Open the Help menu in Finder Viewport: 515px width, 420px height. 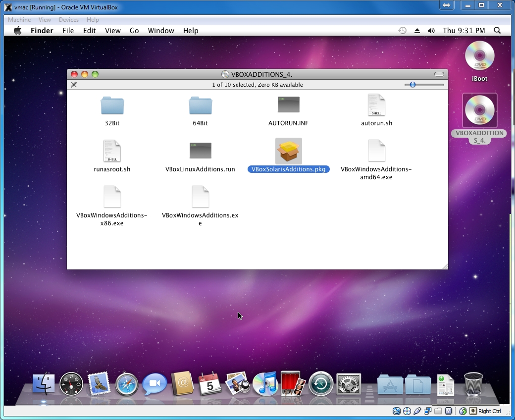click(x=191, y=31)
